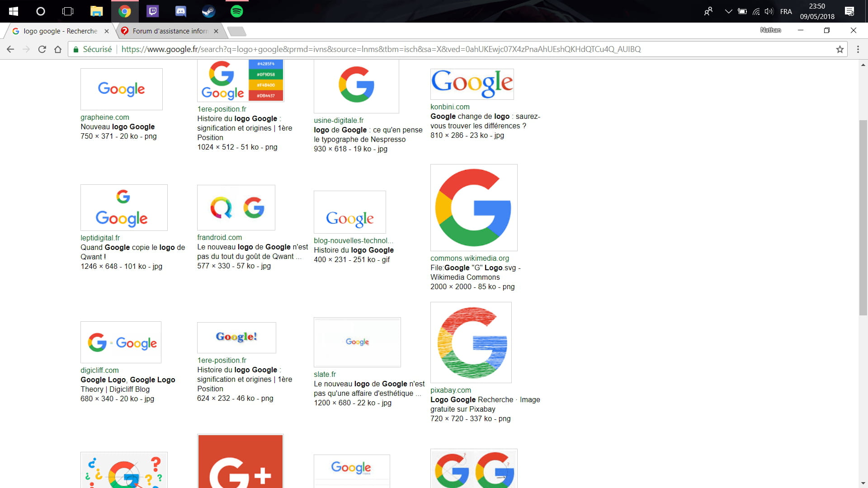Image resolution: width=868 pixels, height=488 pixels.
Task: Switch FRA keyboard language
Action: coord(786,11)
